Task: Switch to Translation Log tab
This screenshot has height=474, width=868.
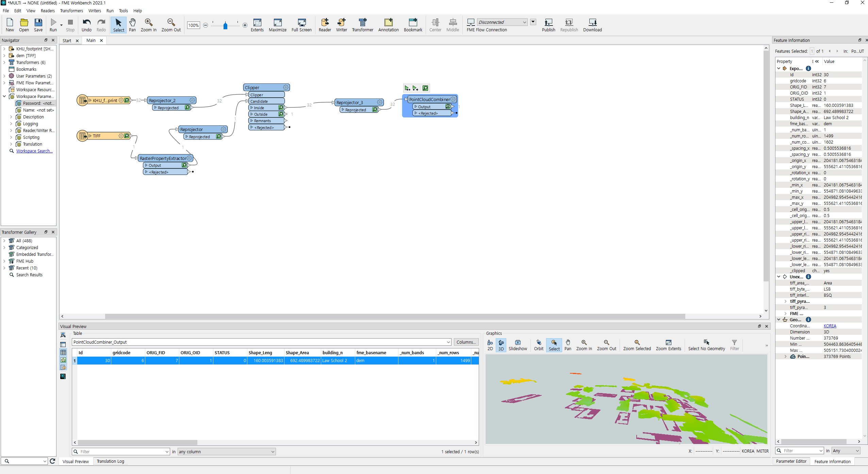Action: tap(110, 461)
